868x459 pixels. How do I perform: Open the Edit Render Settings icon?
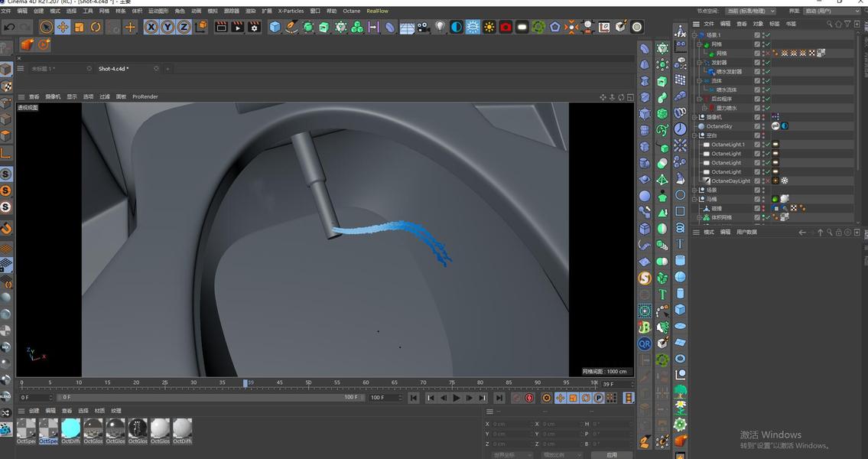[254, 27]
